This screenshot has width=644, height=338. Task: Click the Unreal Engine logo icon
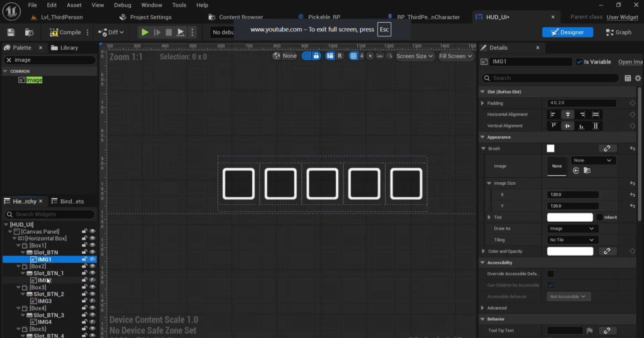(x=11, y=11)
